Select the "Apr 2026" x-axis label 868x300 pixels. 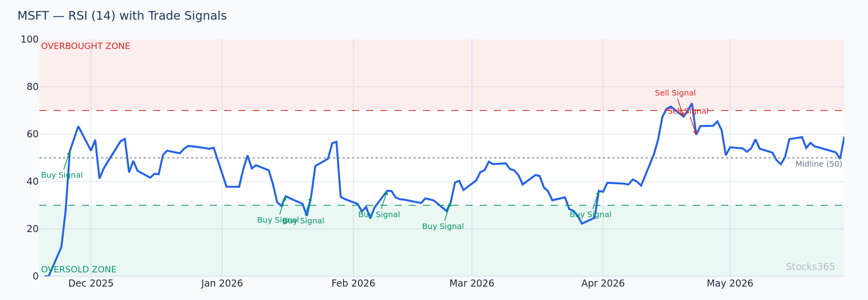pyautogui.click(x=603, y=283)
